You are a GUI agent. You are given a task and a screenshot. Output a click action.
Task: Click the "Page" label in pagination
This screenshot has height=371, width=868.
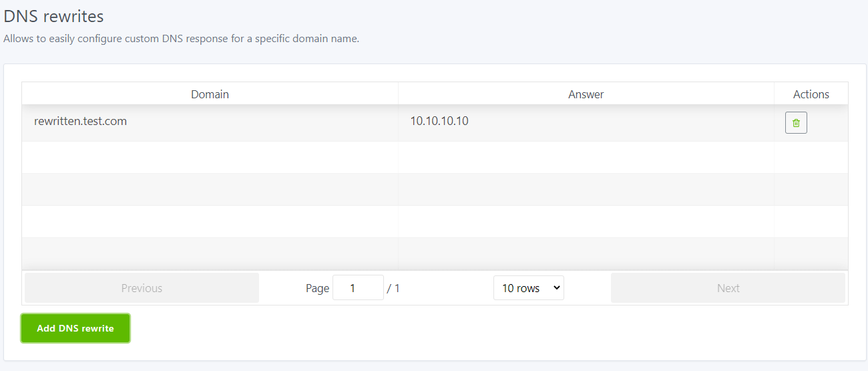point(317,289)
